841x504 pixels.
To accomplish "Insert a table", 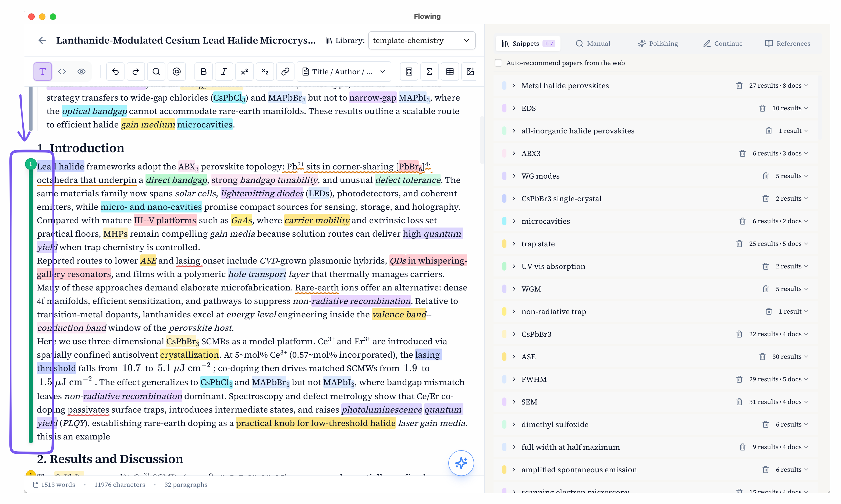I will click(450, 72).
